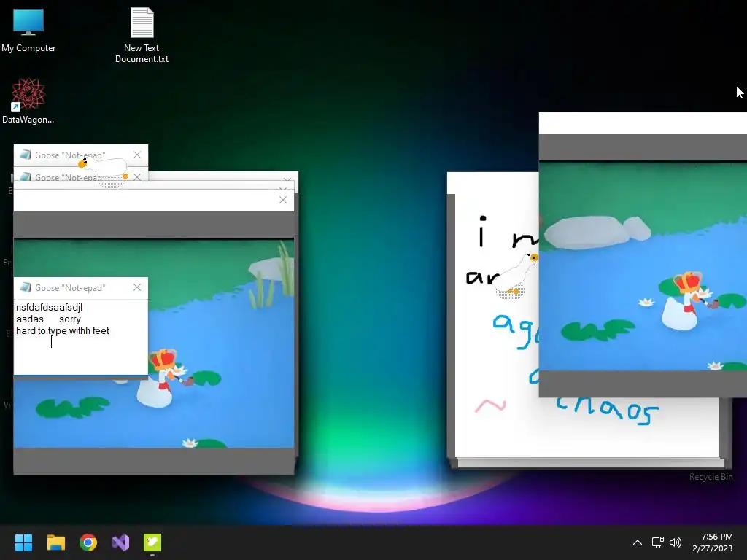The width and height of the screenshot is (747, 560).
Task: Click the Not-epad icon in the text window title
Action: coord(26,287)
